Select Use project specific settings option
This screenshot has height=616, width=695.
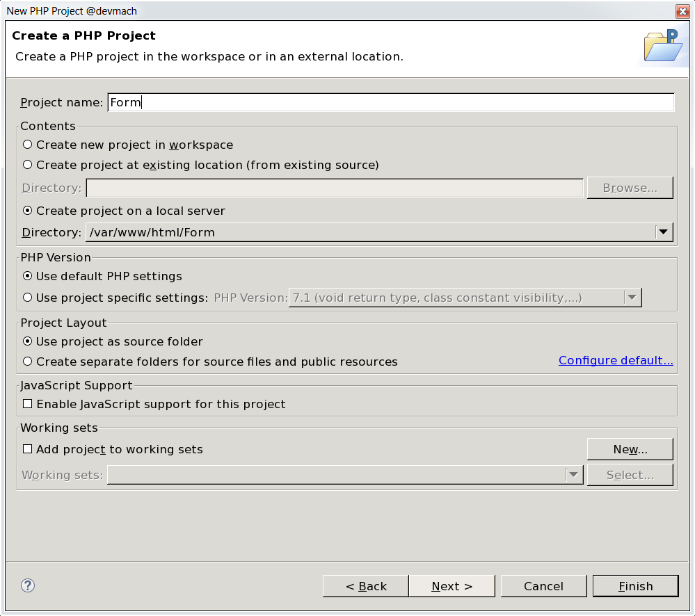pyautogui.click(x=28, y=298)
